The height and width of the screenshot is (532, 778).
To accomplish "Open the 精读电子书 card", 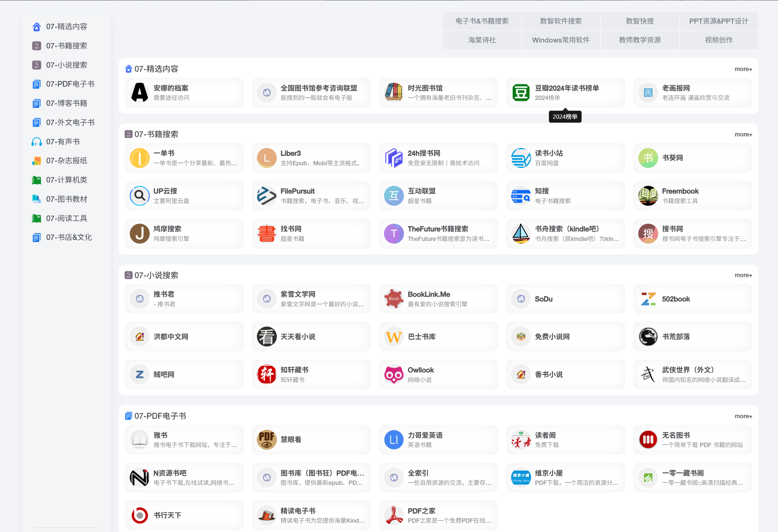I will tap(311, 516).
